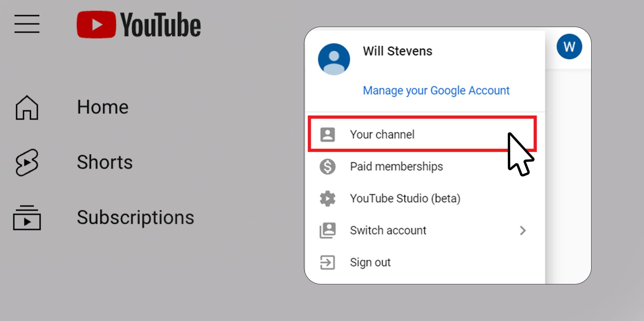Open Subscriptions from the sidebar
This screenshot has width=644, height=321.
tap(135, 218)
